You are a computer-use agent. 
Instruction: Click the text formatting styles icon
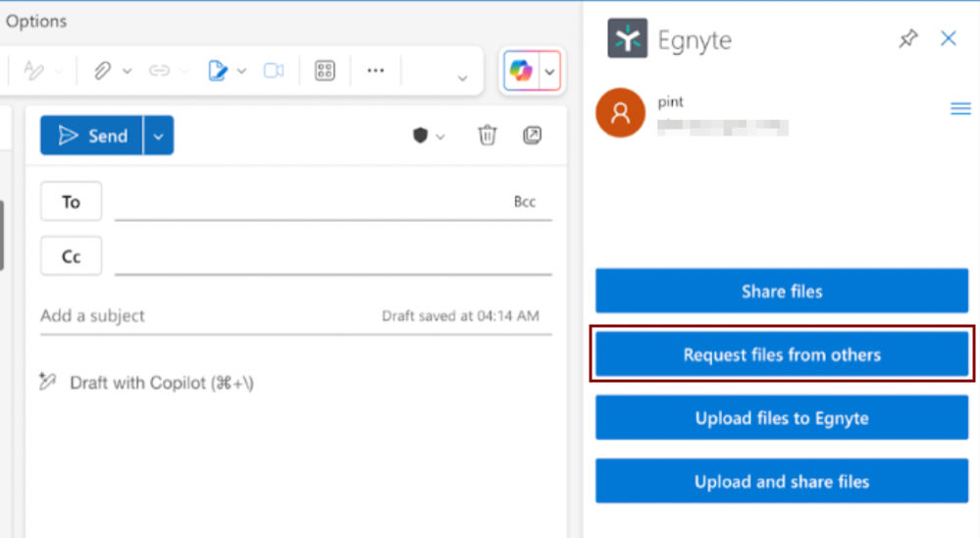pyautogui.click(x=33, y=71)
